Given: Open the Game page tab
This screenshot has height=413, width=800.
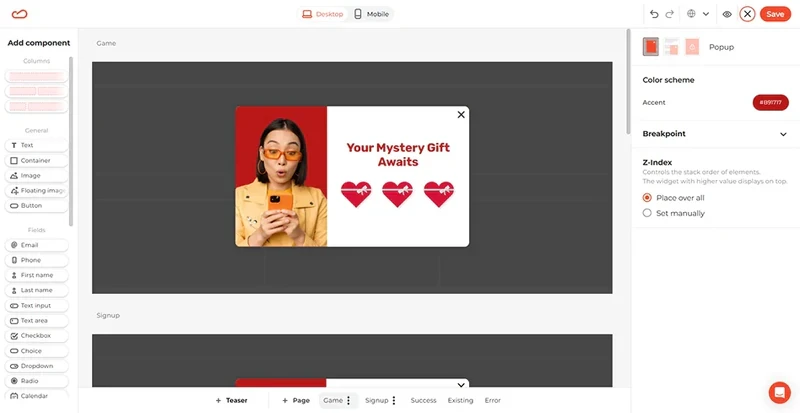Looking at the screenshot, I should tap(333, 401).
